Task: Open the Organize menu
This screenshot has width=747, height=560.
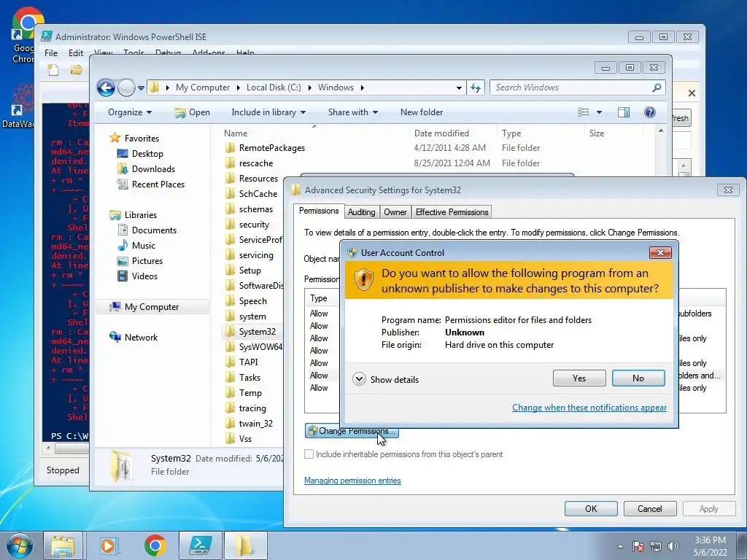Action: (x=130, y=112)
